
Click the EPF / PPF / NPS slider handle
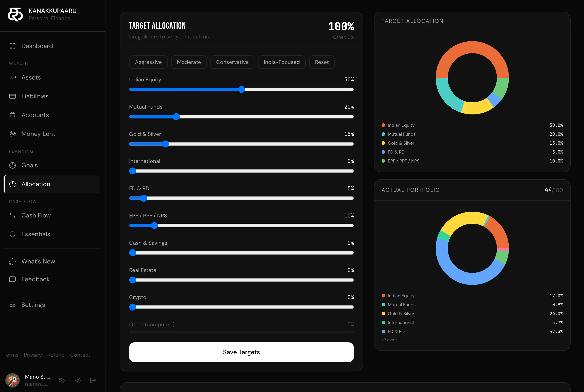tap(154, 226)
